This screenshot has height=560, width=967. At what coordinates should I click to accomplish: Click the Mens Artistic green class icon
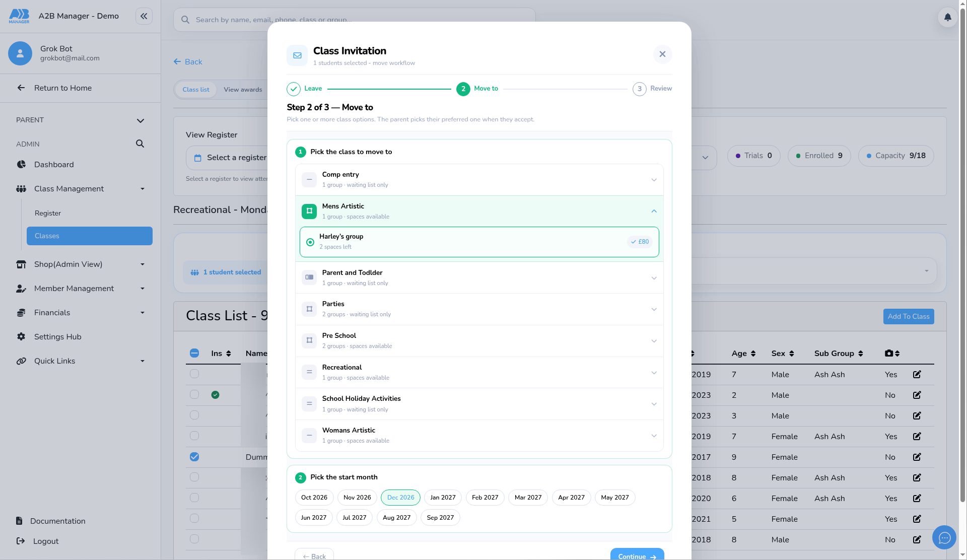pyautogui.click(x=309, y=211)
